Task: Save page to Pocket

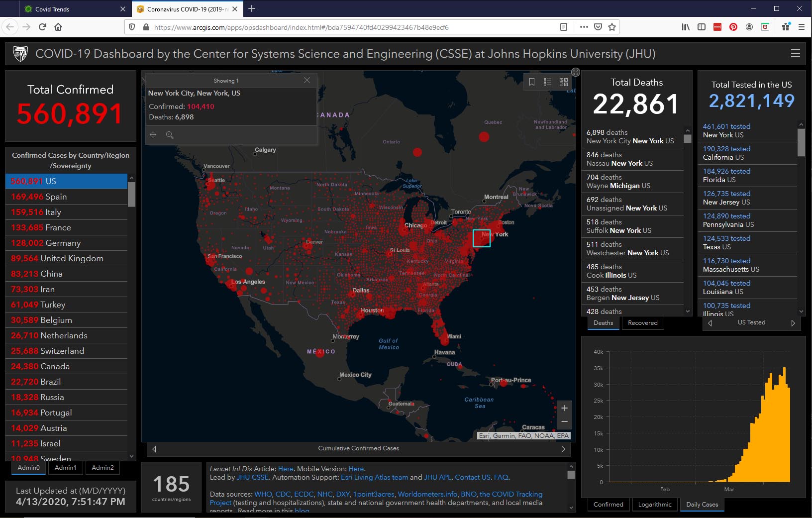Action: point(598,27)
